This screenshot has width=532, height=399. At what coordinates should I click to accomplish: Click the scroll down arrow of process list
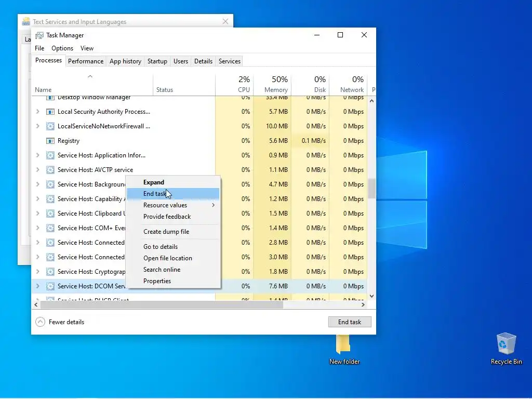click(x=372, y=296)
